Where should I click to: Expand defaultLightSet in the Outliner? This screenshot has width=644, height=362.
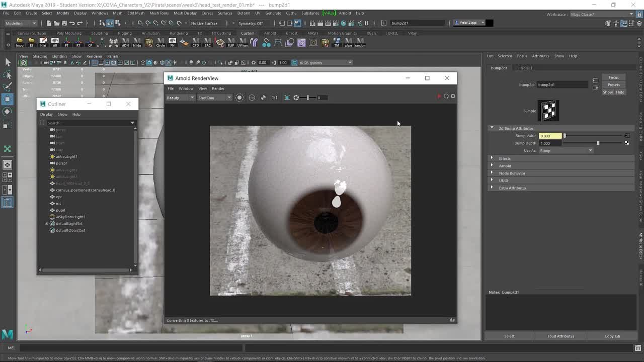click(x=46, y=224)
